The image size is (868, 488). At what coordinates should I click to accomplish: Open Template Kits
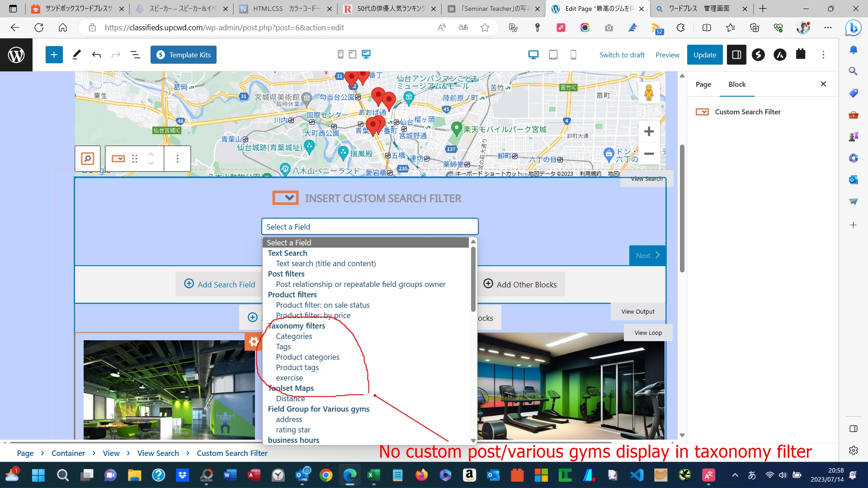click(x=184, y=55)
